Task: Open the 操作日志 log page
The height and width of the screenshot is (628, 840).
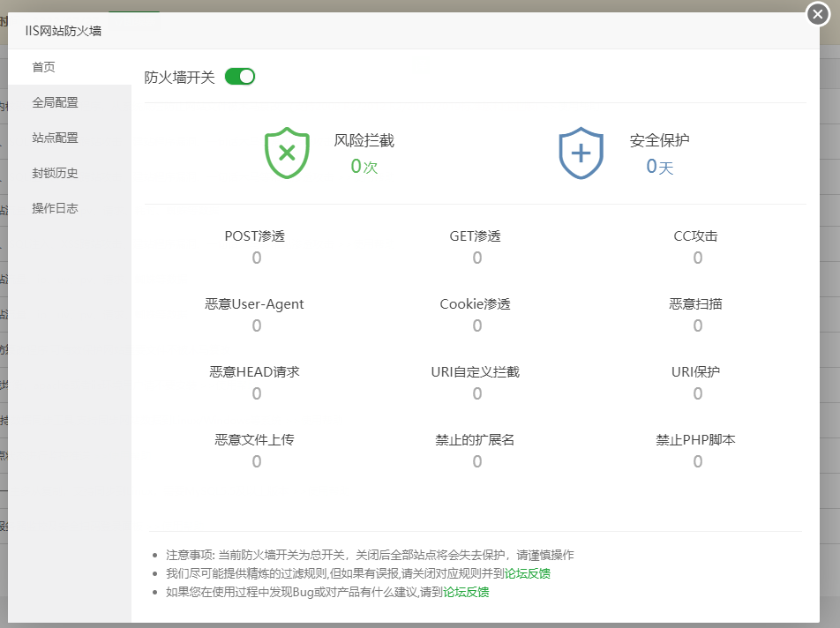Action: coord(56,208)
